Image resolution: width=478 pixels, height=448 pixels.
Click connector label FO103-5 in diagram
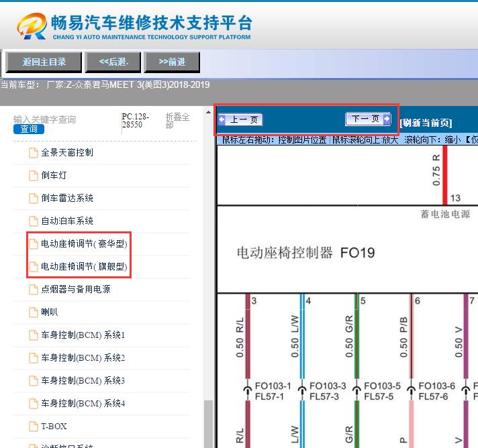382,386
